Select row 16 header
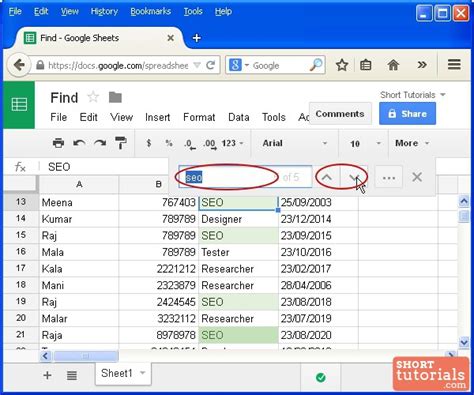474x395 pixels. [21, 252]
